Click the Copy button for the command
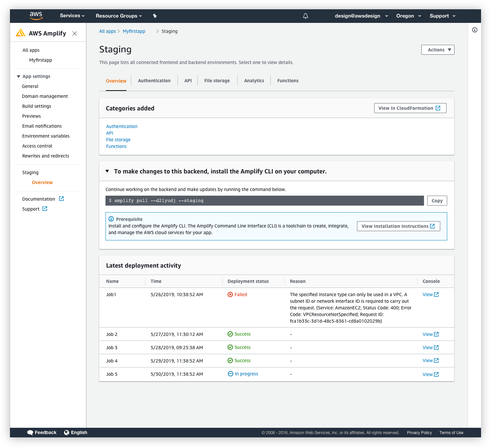The width and height of the screenshot is (491, 448). [x=437, y=201]
